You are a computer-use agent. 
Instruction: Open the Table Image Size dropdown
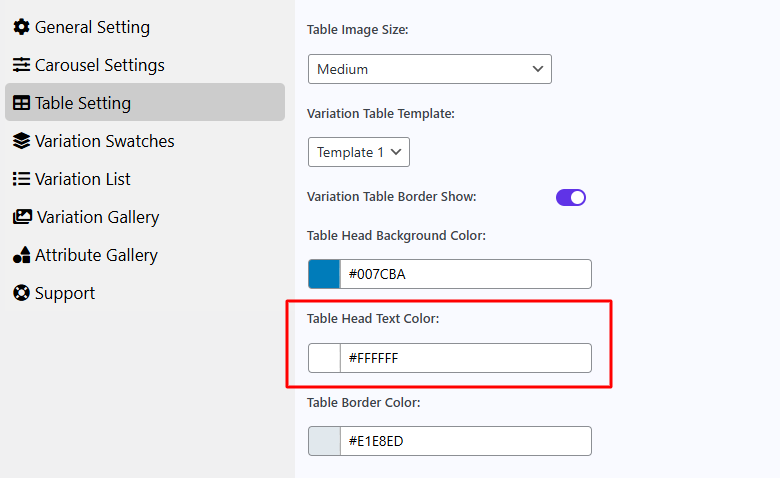pyautogui.click(x=430, y=69)
